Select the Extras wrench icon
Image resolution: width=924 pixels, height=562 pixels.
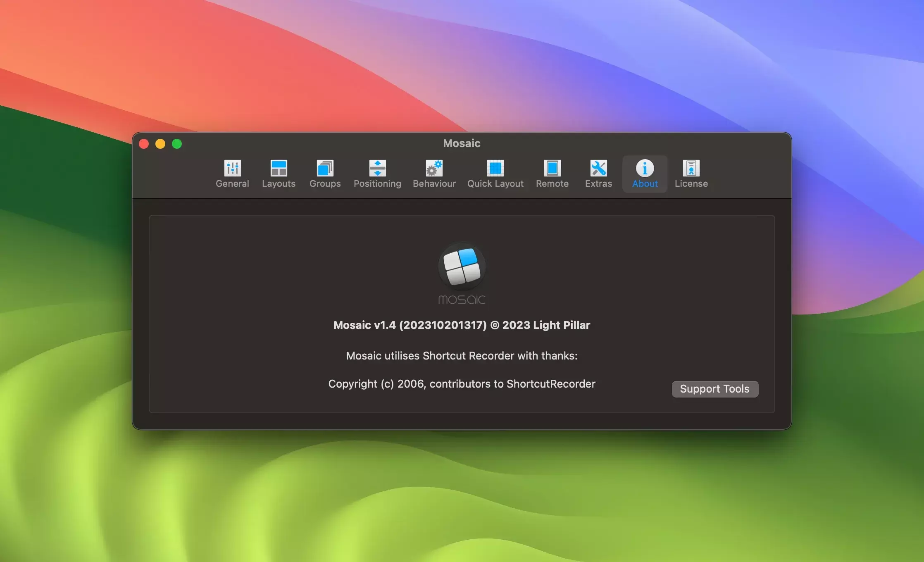pyautogui.click(x=598, y=168)
